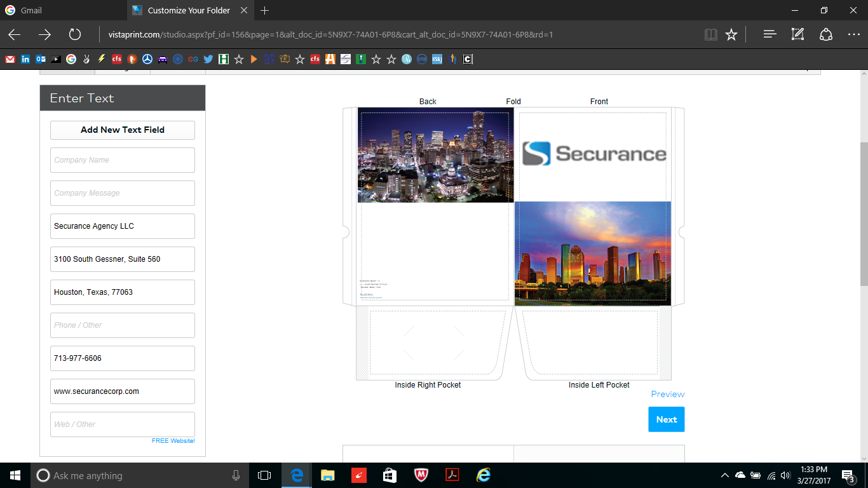
Task: Open the Twitter bookmark icon
Action: pyautogui.click(x=208, y=59)
